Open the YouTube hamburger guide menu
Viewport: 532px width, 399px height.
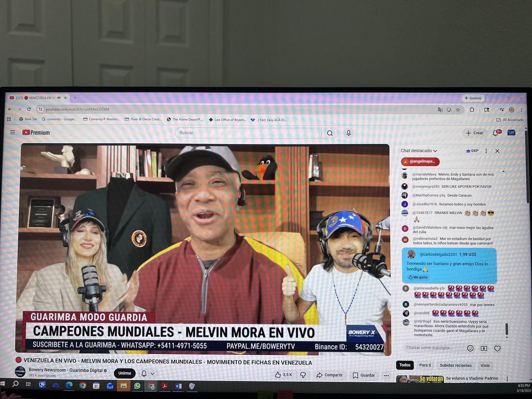tap(12, 132)
